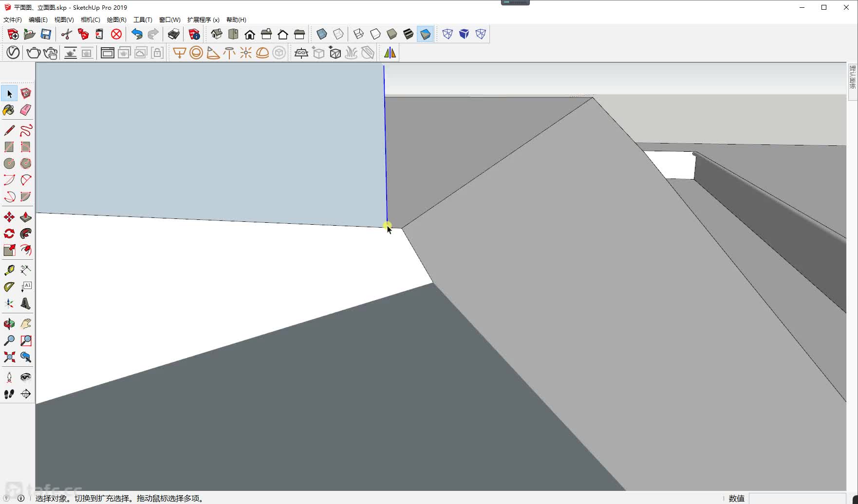The height and width of the screenshot is (504, 858).
Task: Select the Rectangle tool
Action: 9,147
